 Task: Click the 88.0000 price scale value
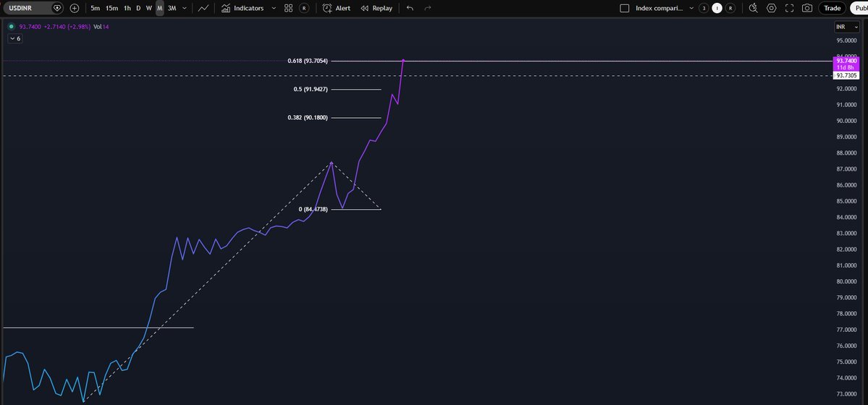pos(847,153)
